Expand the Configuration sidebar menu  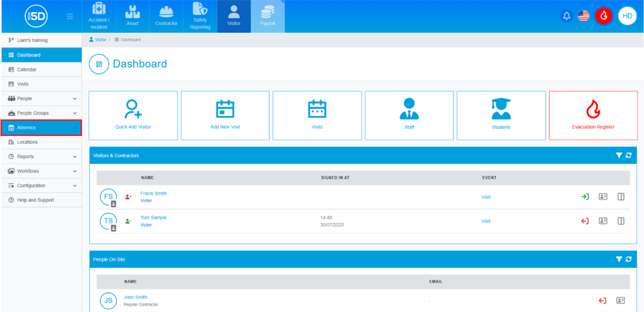point(41,186)
